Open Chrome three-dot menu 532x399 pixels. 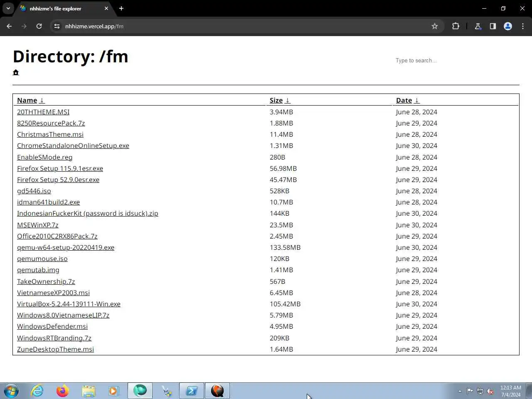[x=523, y=26]
